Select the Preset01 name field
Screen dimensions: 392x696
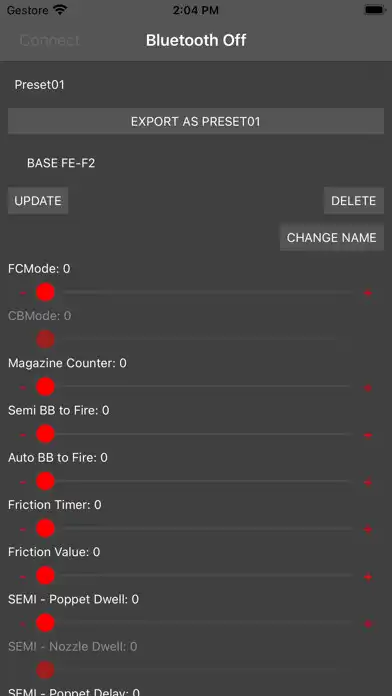(196, 85)
